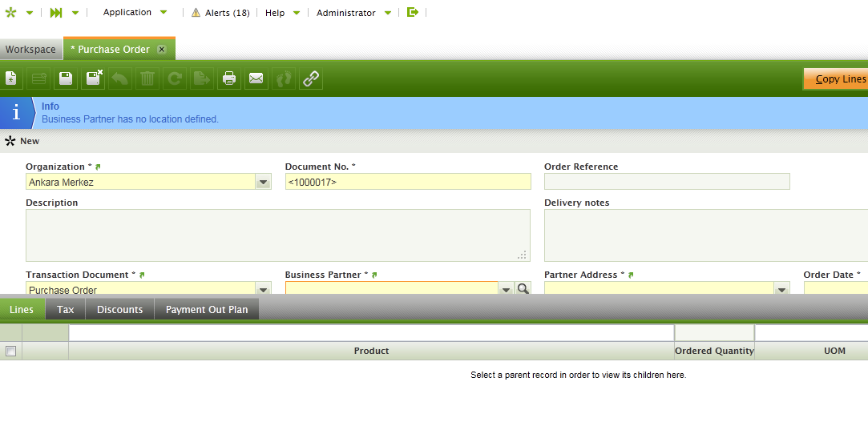Click the audit trail footprints icon
This screenshot has width=868, height=426.
(x=284, y=78)
